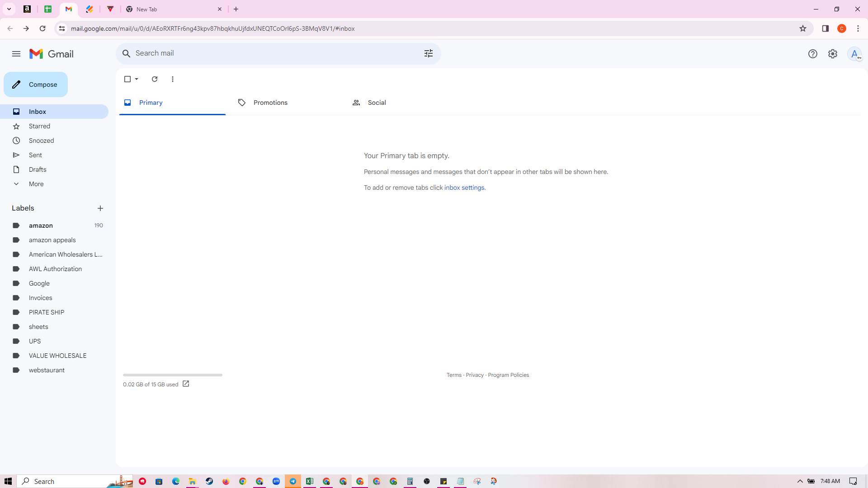Open a new browser tab with plus
The image size is (868, 488).
[236, 9]
